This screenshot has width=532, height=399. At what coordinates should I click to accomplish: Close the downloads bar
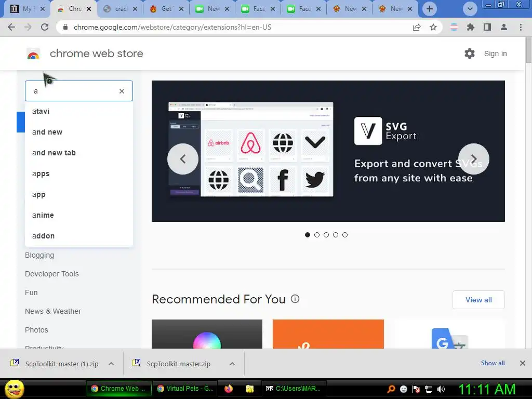coord(523,363)
